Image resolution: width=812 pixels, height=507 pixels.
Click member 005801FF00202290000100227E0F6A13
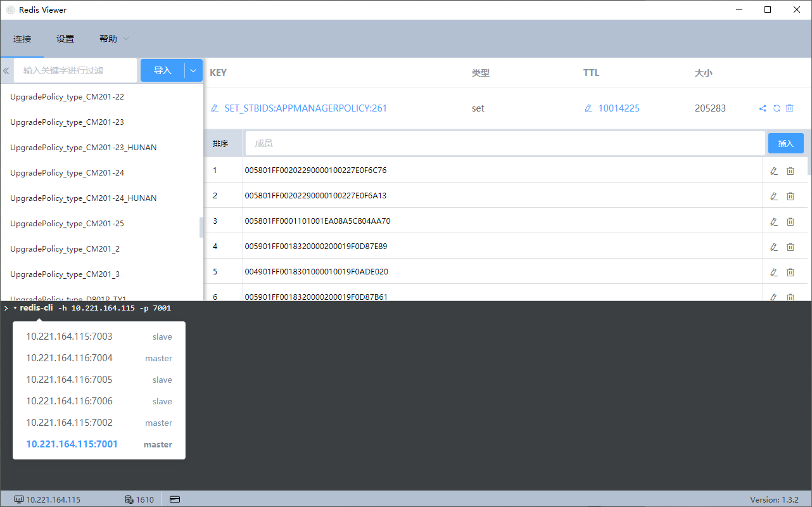315,196
